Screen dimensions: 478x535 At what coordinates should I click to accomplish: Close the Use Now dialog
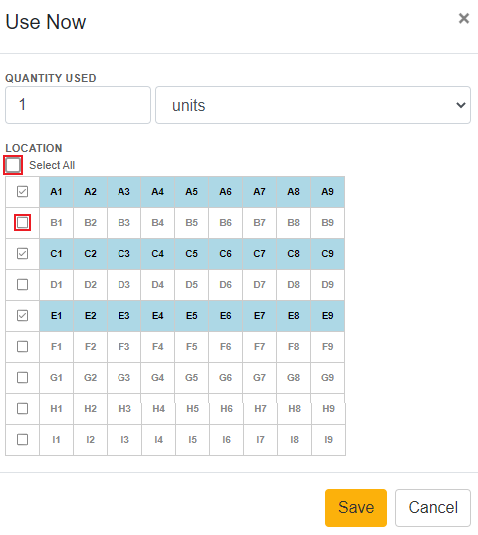464,18
